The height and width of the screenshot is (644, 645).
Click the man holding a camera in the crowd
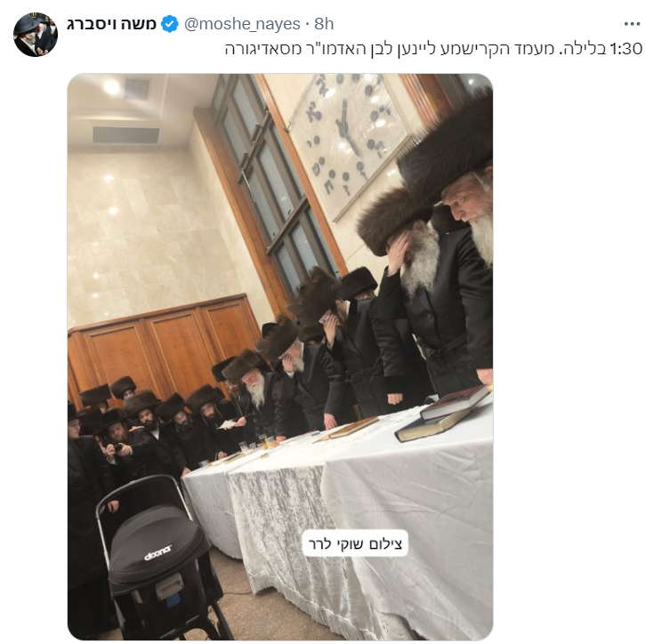point(117,438)
